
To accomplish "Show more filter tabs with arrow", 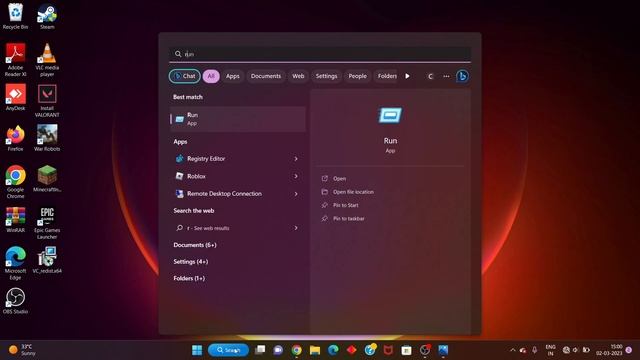I will click(x=407, y=76).
